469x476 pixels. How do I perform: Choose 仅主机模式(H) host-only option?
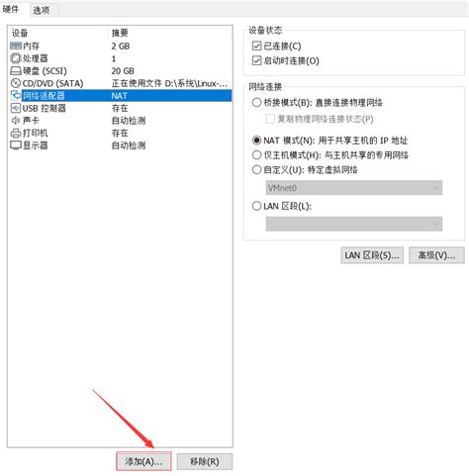pos(256,155)
